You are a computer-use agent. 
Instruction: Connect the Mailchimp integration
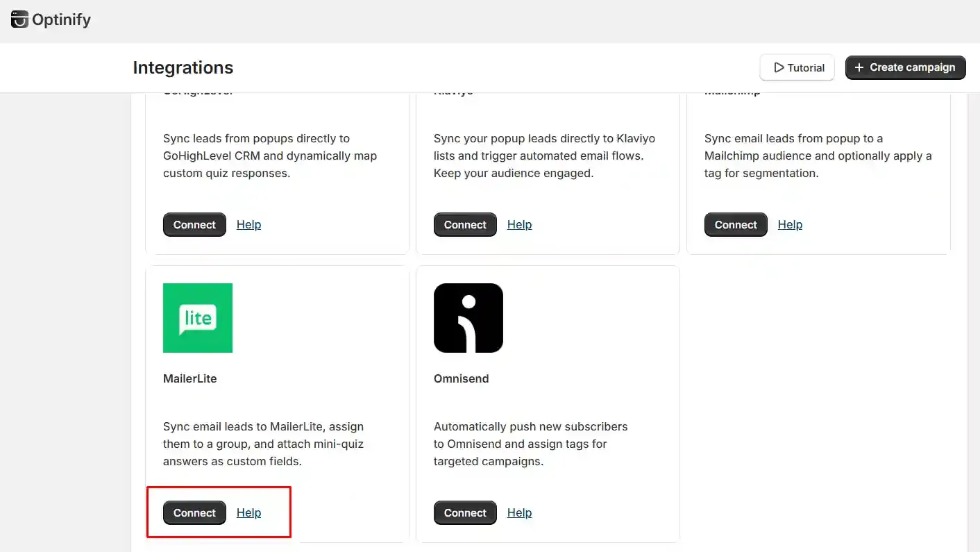click(x=736, y=225)
